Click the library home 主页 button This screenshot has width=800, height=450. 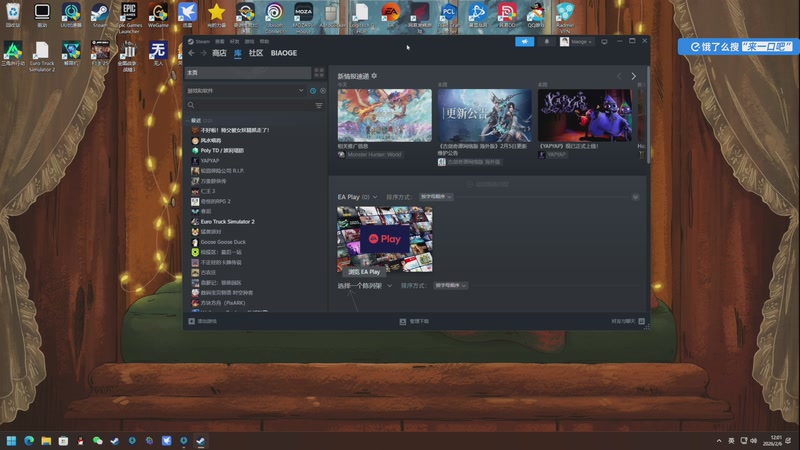[x=247, y=73]
